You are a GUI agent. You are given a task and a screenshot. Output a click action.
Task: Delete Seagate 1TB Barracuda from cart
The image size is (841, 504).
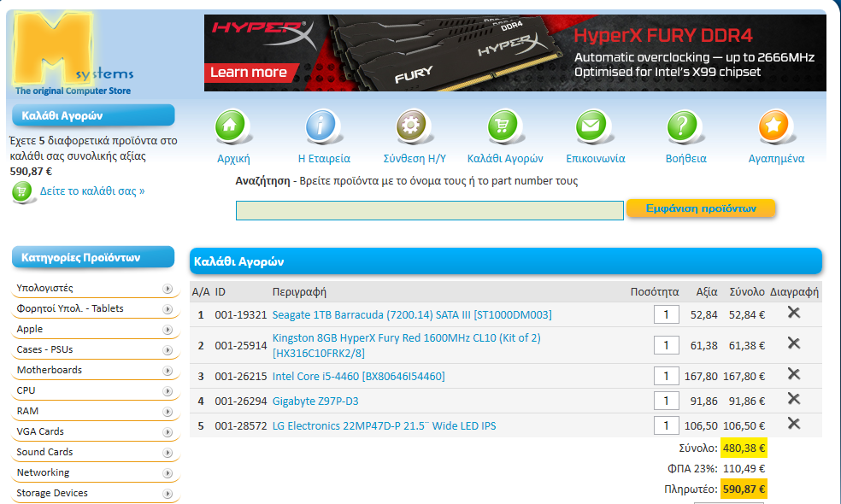[794, 313]
